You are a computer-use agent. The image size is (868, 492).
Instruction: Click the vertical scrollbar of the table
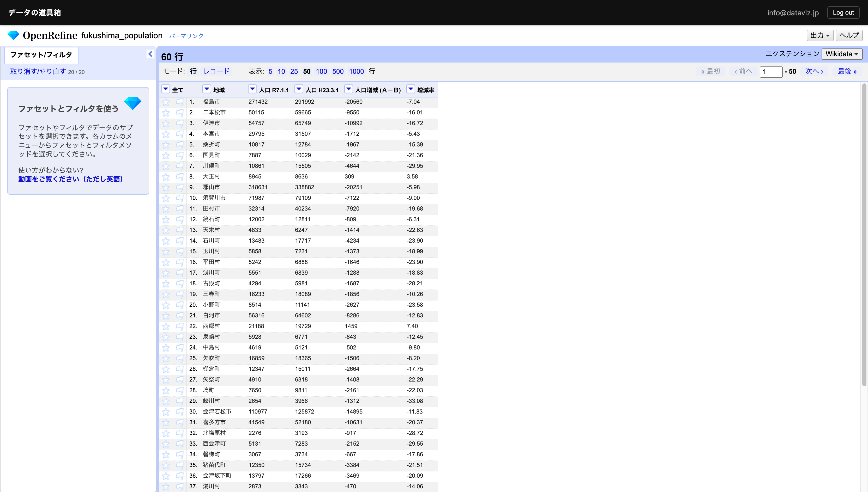[864, 237]
